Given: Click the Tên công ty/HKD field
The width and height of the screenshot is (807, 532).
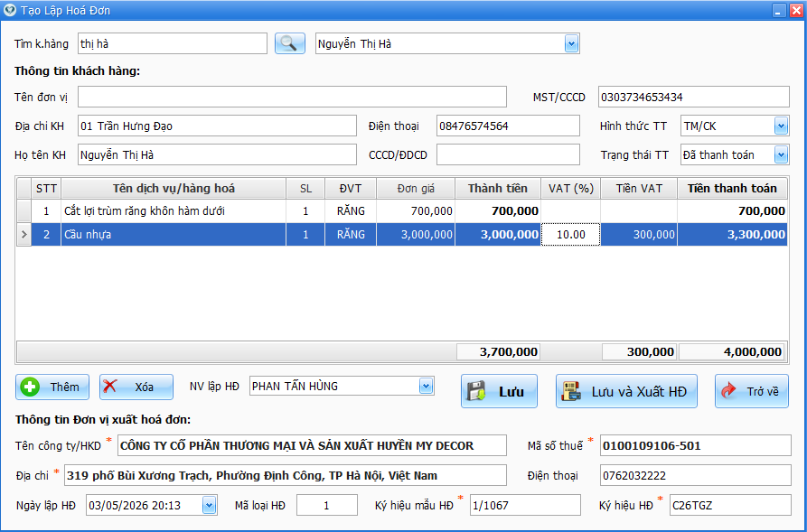Looking at the screenshot, I should point(312,445).
